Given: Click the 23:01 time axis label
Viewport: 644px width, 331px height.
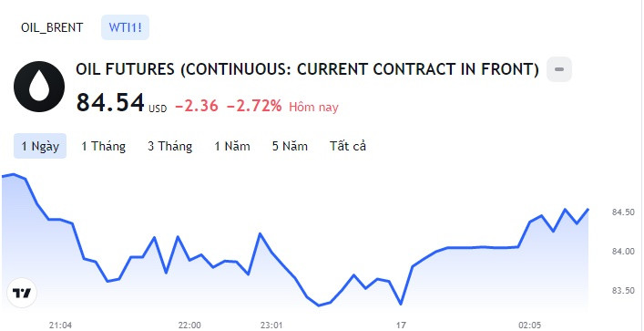Looking at the screenshot, I should [x=271, y=326].
